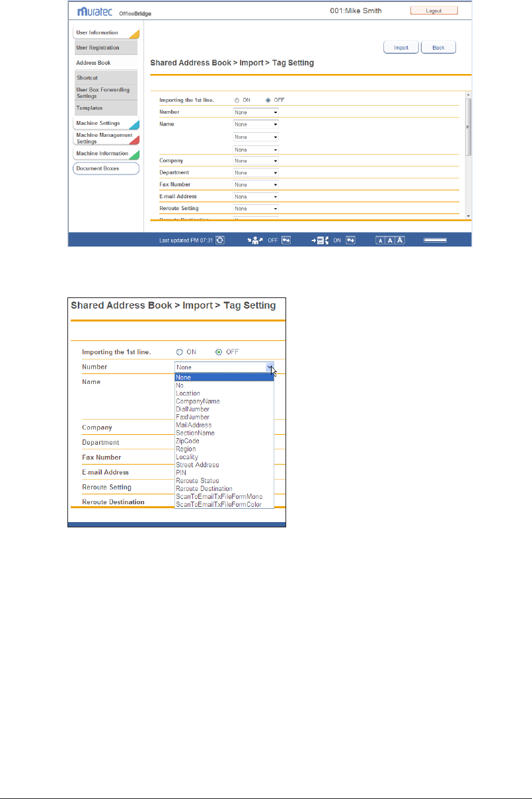The image size is (532, 799).
Task: Click the machine transfer status icon
Action: coord(321,241)
